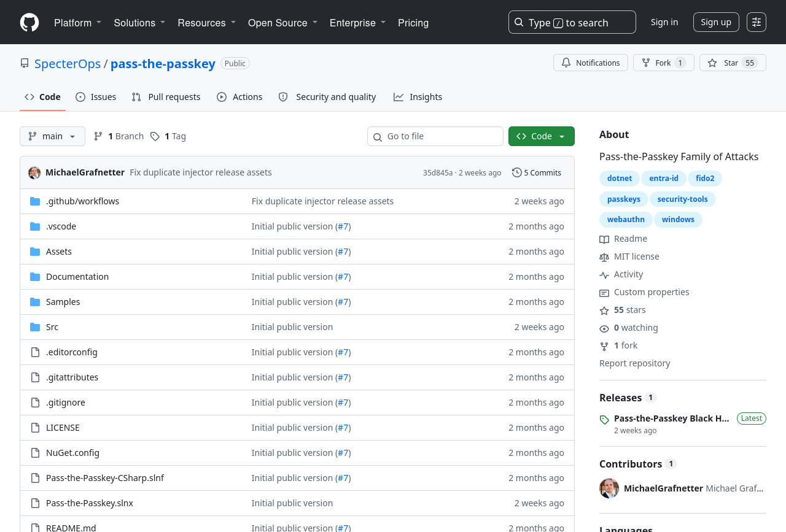This screenshot has width=786, height=532.
Task: Click the fork icon beside 1 fork
Action: tap(604, 346)
